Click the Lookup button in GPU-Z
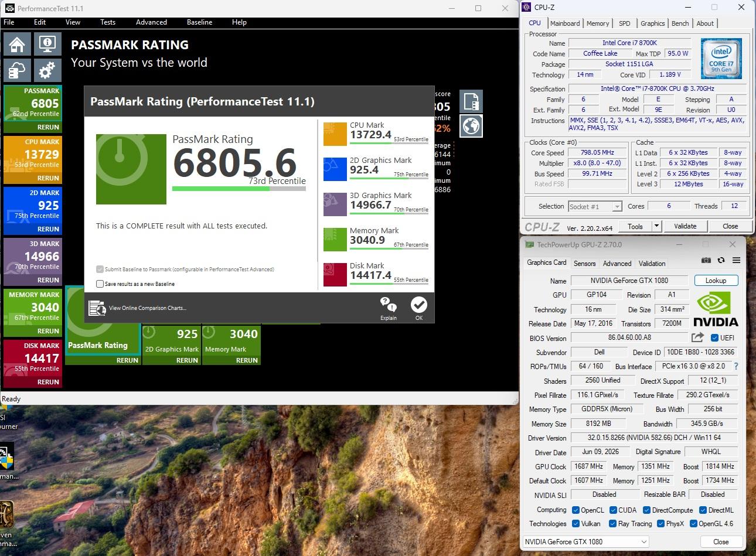 point(716,281)
